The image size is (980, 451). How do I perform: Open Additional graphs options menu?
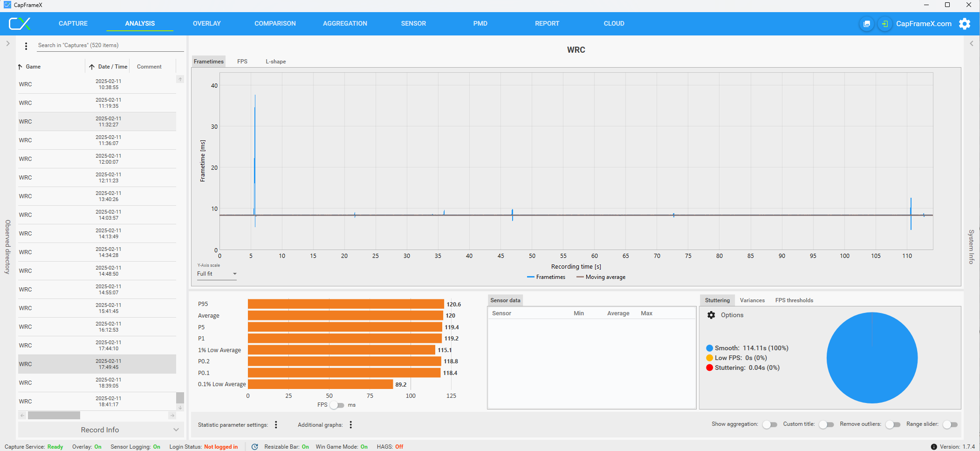coord(350,424)
